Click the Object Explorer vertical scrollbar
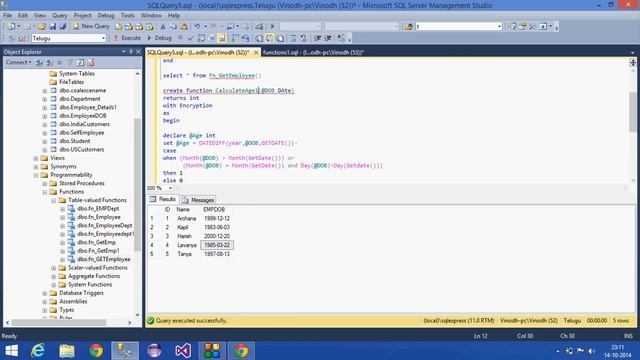The height and width of the screenshot is (360, 640). 138,184
